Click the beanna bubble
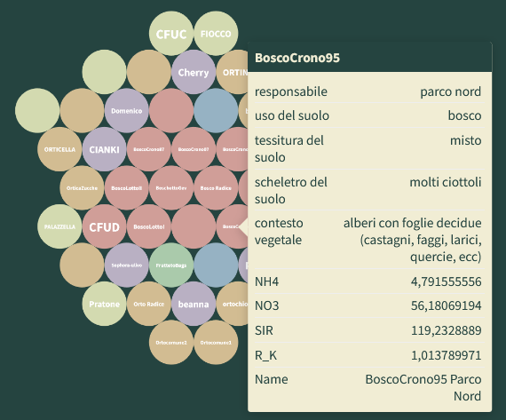Image resolution: width=506 pixels, height=420 pixels. [194, 304]
